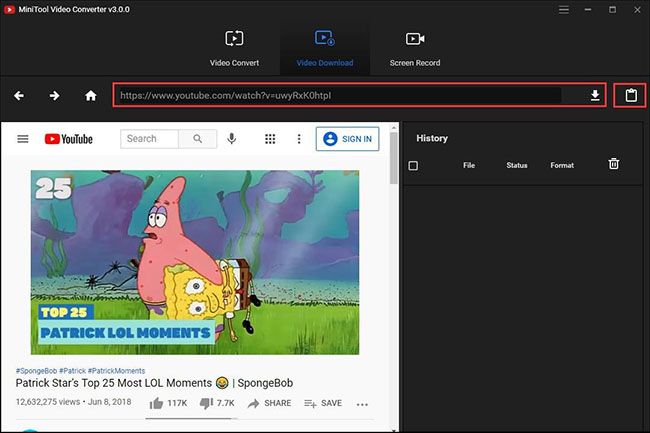Click the scrollbar up arrow
This screenshot has width=650, height=433.
393,127
